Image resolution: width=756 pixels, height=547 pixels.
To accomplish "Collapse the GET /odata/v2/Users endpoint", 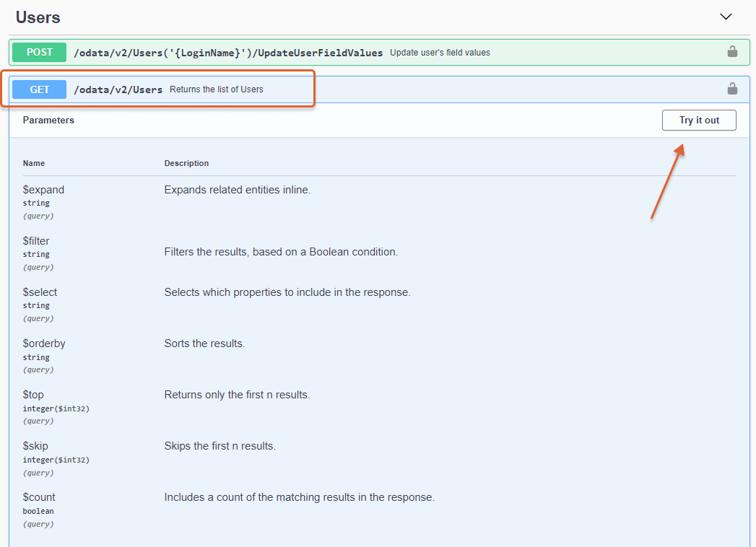I will (x=118, y=89).
